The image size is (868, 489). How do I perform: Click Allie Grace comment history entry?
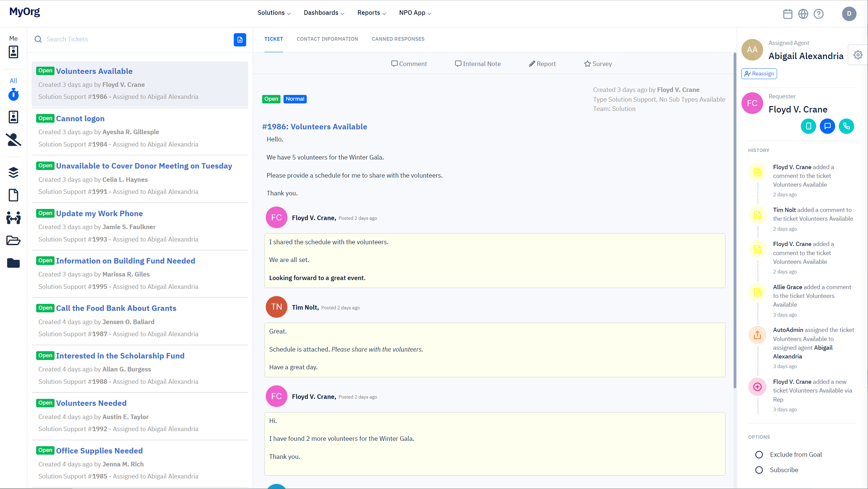pyautogui.click(x=801, y=300)
